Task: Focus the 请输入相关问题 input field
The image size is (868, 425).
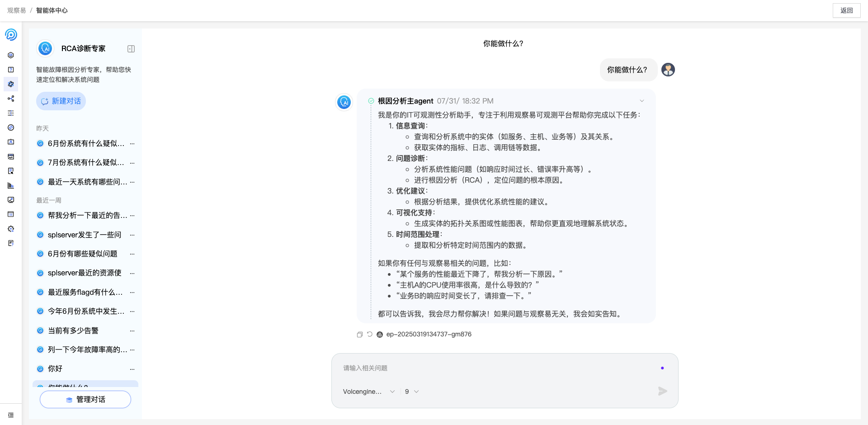Action: (x=497, y=368)
